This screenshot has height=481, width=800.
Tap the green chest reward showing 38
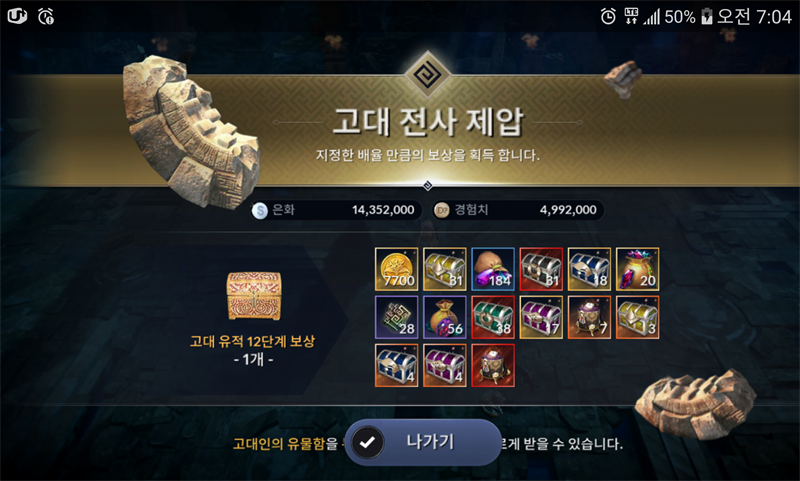493,317
